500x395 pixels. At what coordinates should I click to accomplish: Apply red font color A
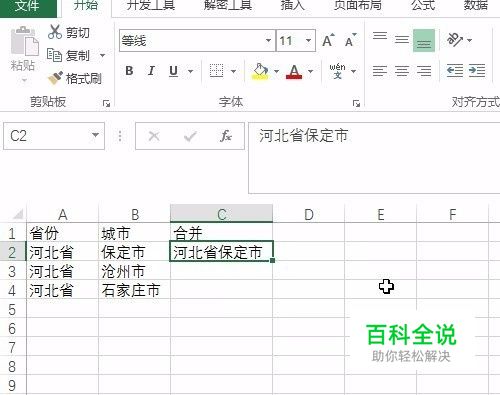(294, 71)
